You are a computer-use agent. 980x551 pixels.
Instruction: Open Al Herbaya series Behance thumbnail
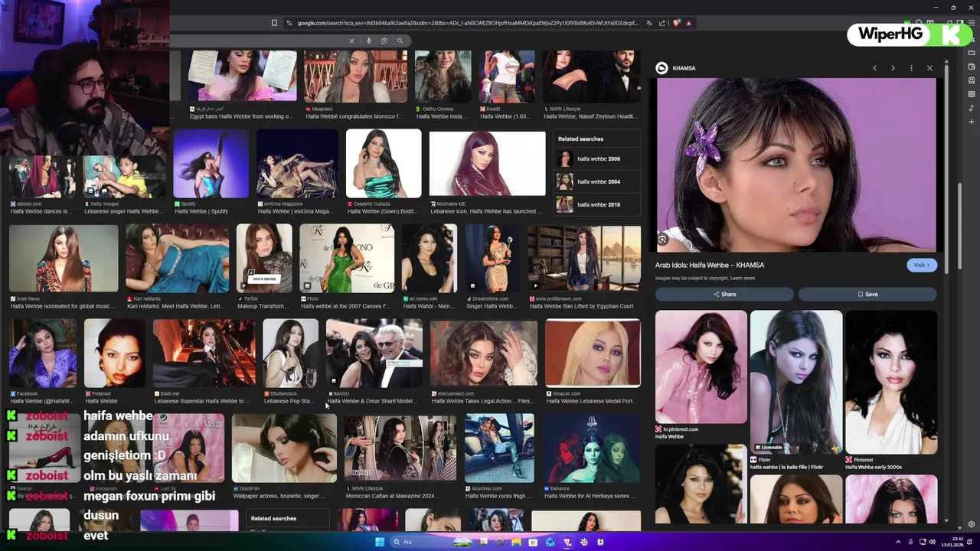[592, 448]
